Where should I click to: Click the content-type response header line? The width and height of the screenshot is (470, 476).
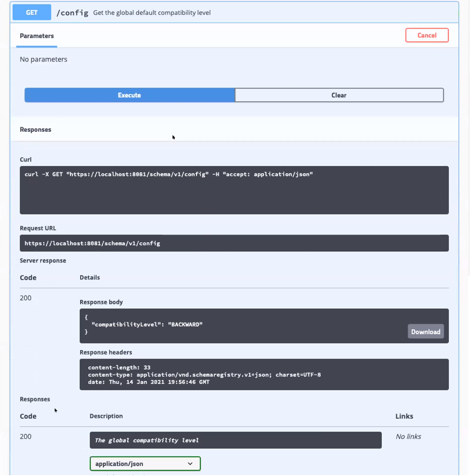pos(204,375)
